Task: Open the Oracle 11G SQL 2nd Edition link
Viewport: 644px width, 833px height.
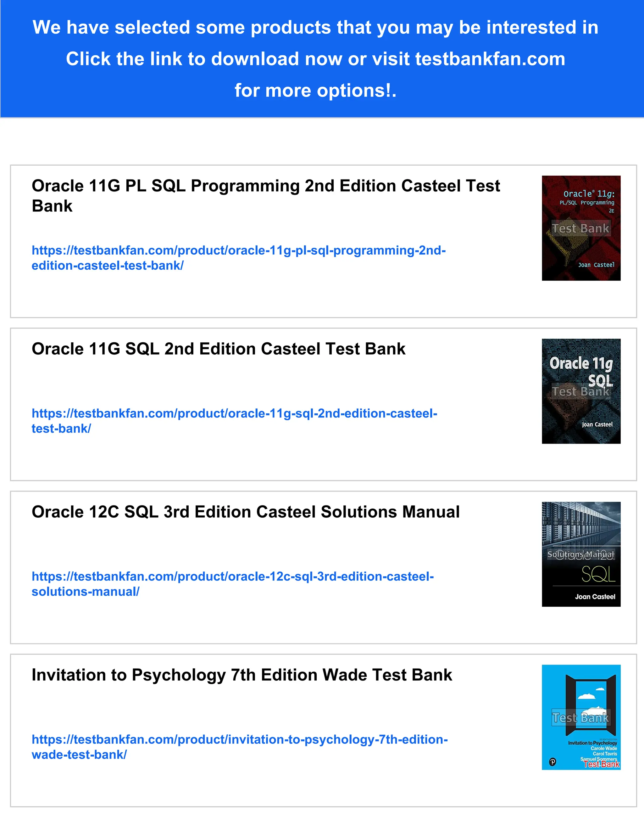Action: pyautogui.click(x=234, y=413)
